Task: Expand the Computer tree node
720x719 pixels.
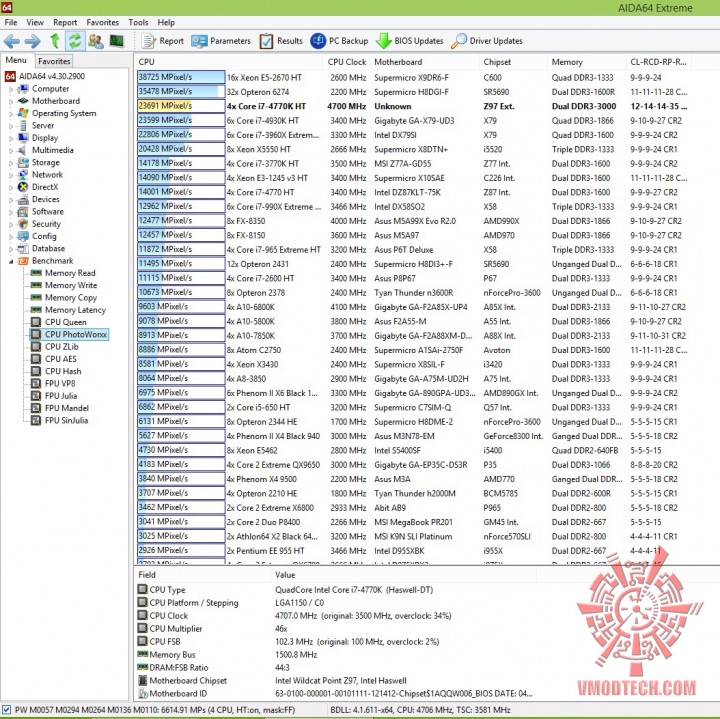Action: click(x=11, y=89)
